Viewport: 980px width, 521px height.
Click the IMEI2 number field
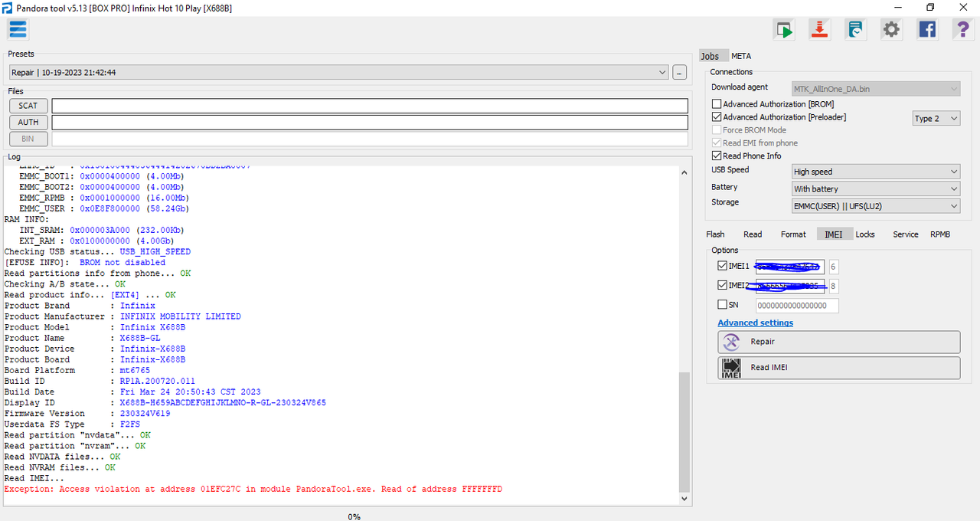(x=789, y=286)
